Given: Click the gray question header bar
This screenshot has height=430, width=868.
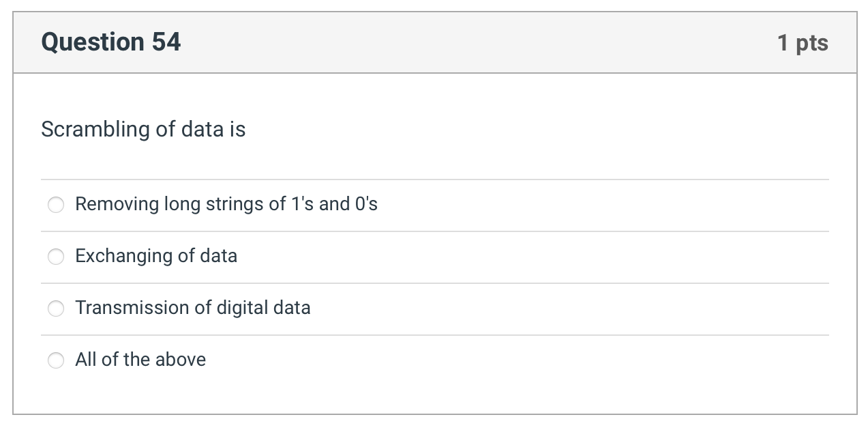Looking at the screenshot, I should coord(435,42).
